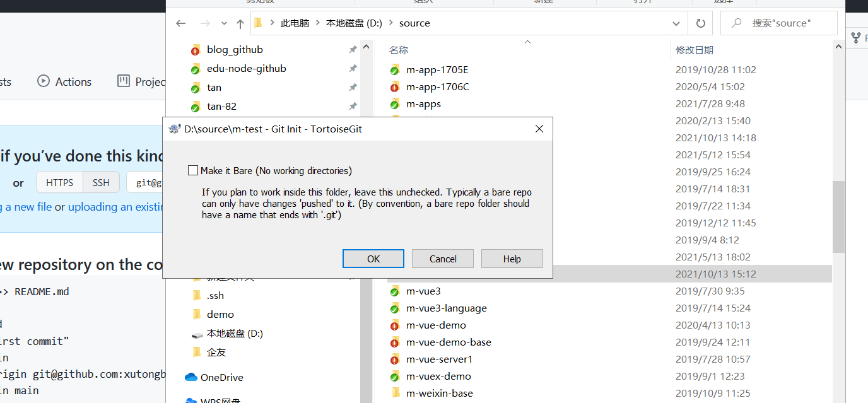Collapse file list header chevron above columns
Image resolution: width=868 pixels, height=403 pixels.
pos(528,42)
